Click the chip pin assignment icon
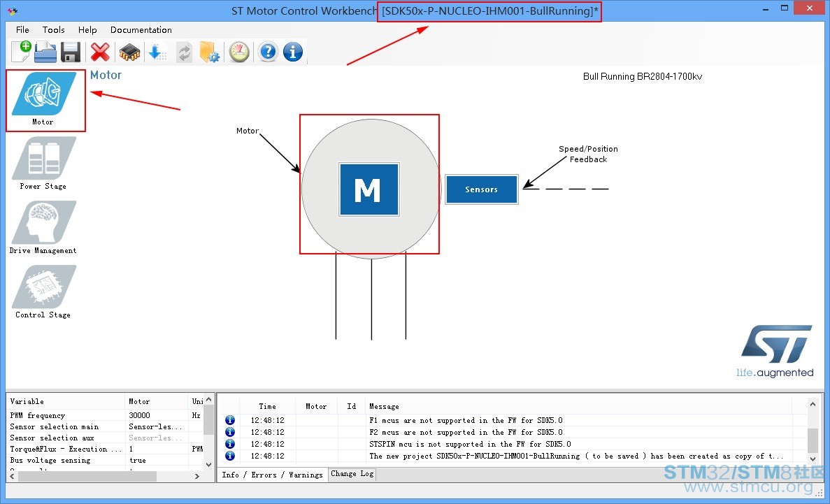Screen dimensions: 830x504 click(x=129, y=52)
